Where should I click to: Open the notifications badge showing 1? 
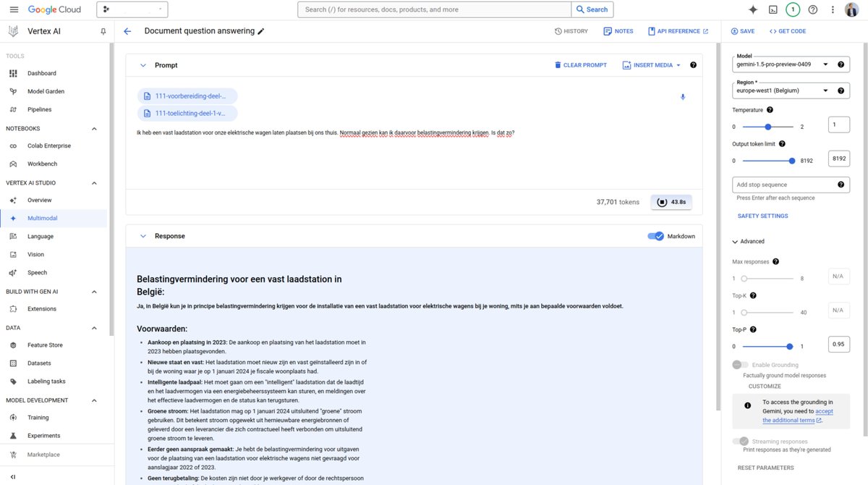pos(793,9)
